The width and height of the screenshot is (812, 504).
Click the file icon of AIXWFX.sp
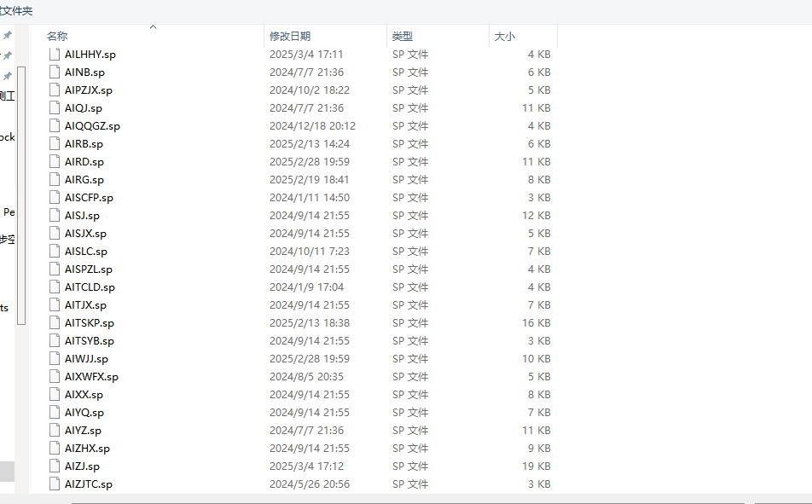55,376
